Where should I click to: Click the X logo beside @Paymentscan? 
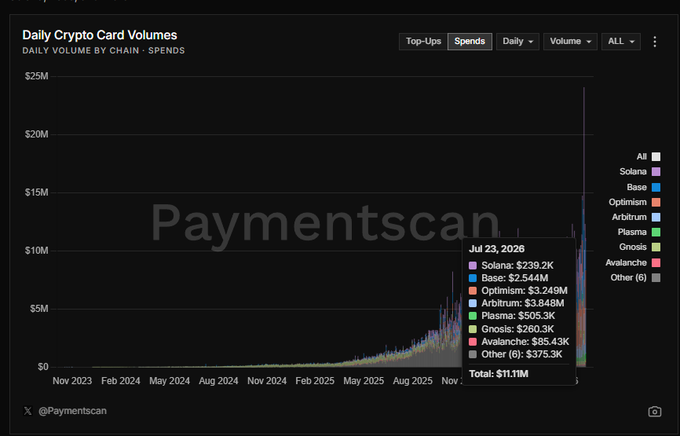pyautogui.click(x=28, y=411)
